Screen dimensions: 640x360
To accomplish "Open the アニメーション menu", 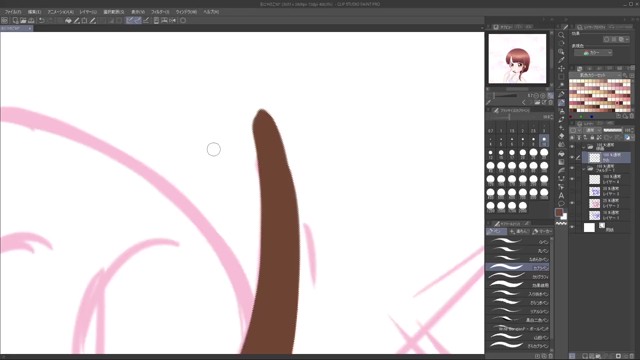I will coord(60,12).
